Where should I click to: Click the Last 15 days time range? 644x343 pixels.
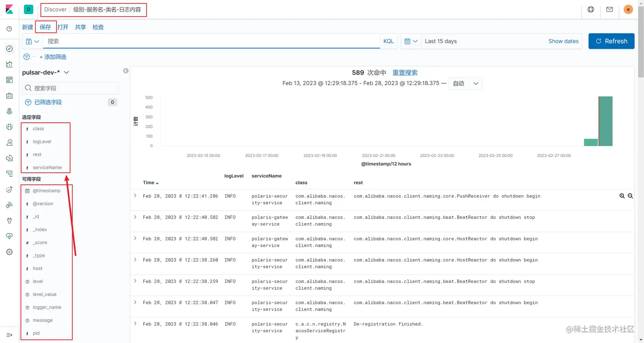coord(441,41)
